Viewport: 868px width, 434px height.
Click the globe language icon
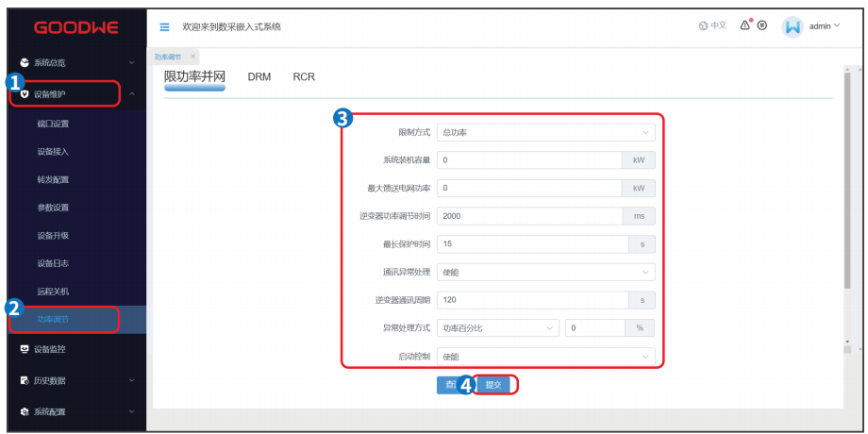703,25
